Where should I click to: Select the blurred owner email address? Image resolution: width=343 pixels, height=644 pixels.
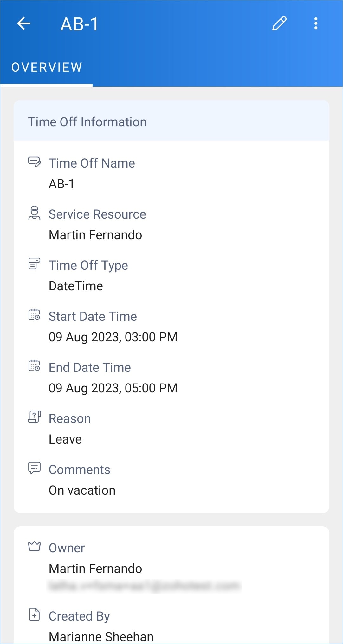click(144, 586)
